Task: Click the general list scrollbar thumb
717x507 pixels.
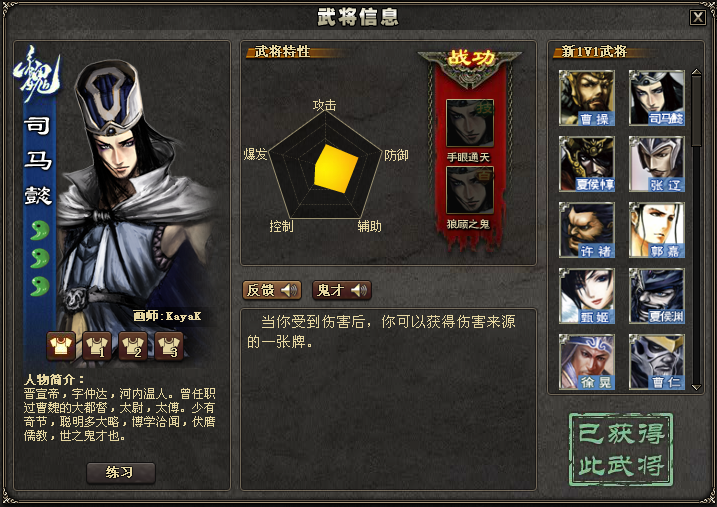Action: coord(696,111)
